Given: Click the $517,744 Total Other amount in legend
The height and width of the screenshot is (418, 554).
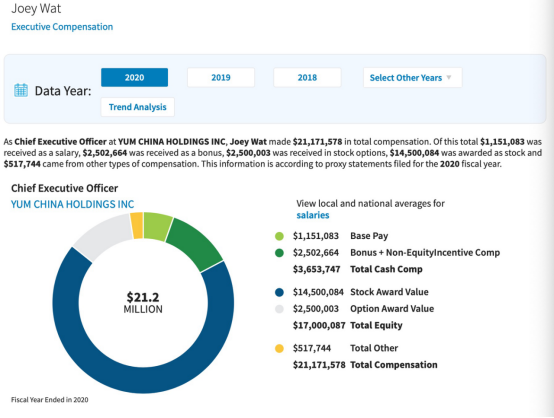Looking at the screenshot, I should click(x=312, y=348).
